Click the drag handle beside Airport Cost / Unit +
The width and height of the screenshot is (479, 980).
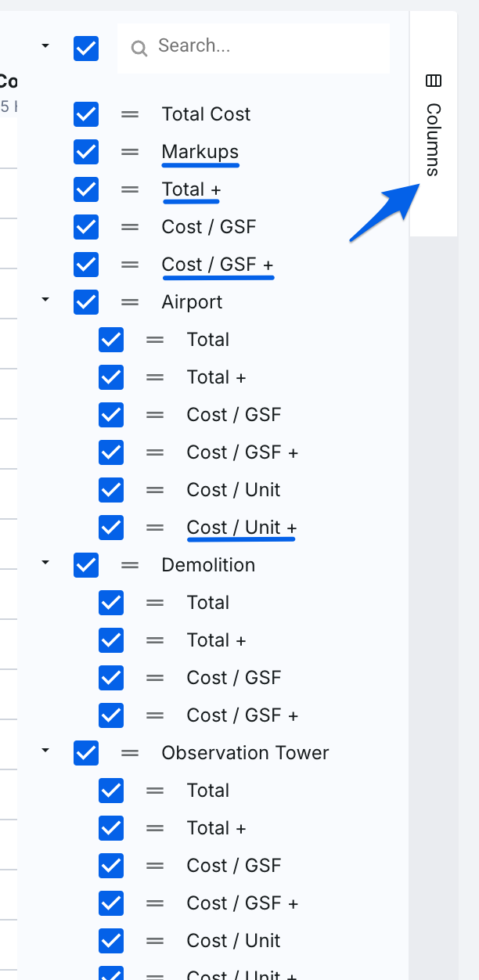click(x=155, y=528)
